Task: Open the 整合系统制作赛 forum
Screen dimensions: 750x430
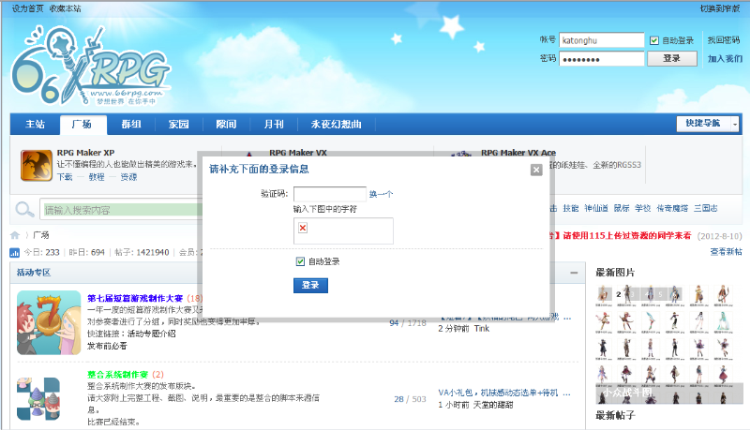Action: tap(118, 375)
